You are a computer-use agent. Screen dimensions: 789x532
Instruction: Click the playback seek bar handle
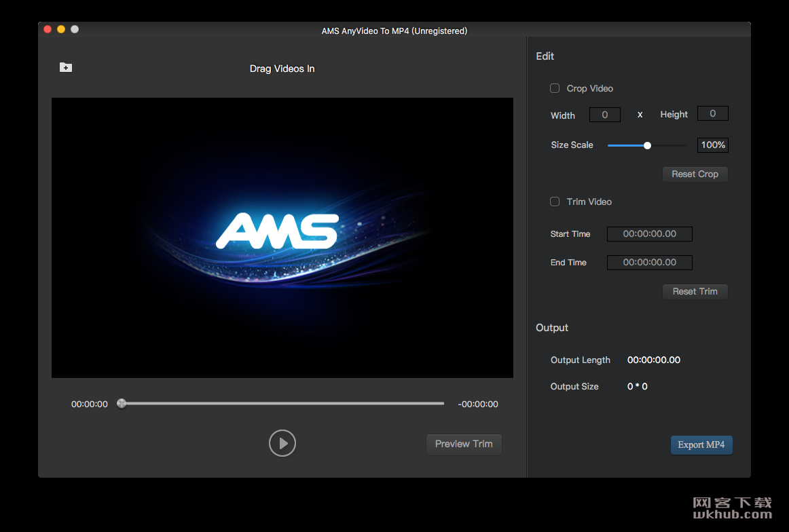[x=122, y=403]
